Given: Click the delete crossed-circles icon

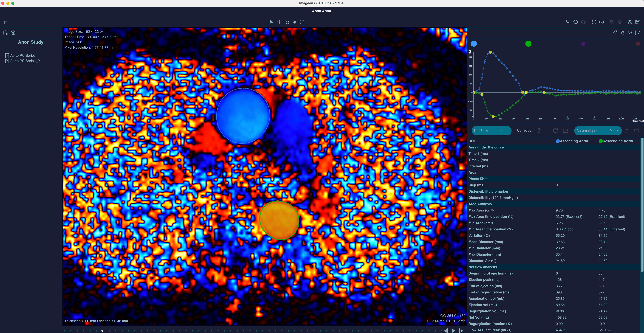Looking at the screenshot, I should point(619,22).
